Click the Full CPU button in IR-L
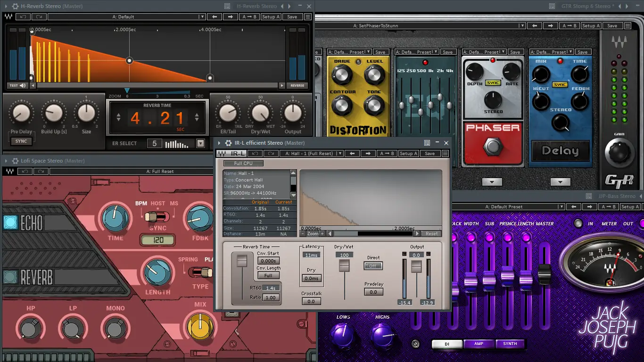 [242, 163]
